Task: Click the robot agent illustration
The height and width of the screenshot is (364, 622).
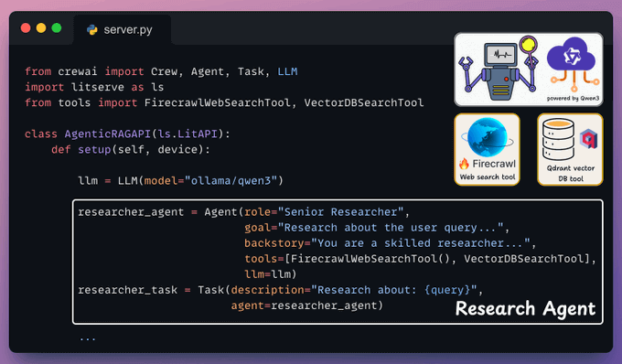Action: click(499, 69)
